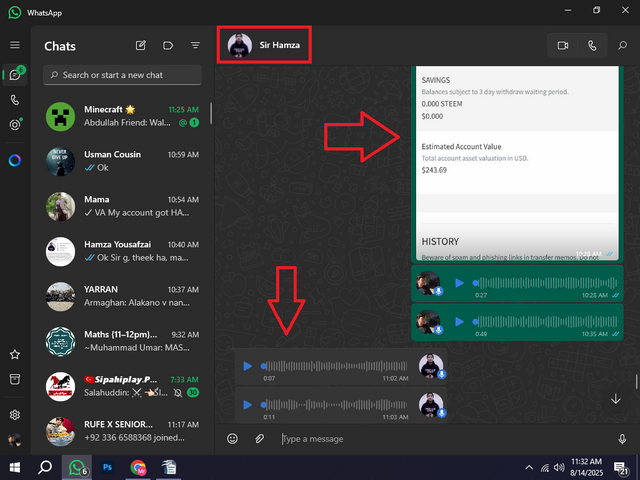The image size is (640, 480).
Task: Open the Chats tab in sidebar
Action: [x=15, y=75]
